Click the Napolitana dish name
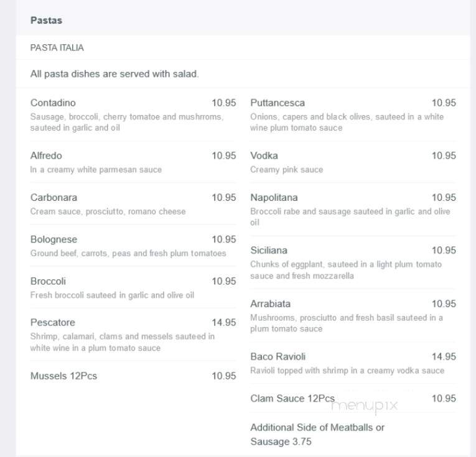 coord(274,198)
